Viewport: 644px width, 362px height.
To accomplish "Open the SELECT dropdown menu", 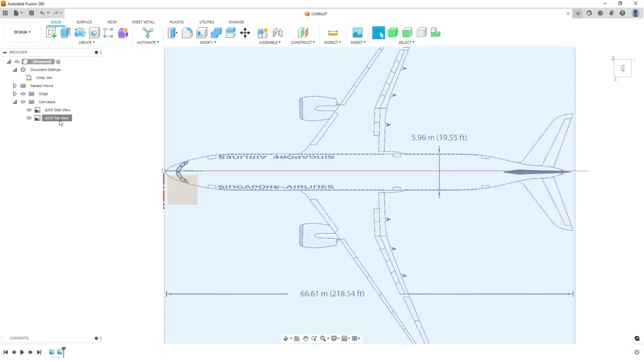I will coord(407,42).
